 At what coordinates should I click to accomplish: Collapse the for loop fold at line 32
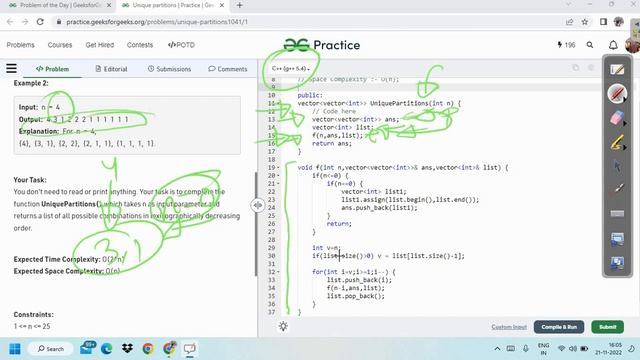[279, 272]
